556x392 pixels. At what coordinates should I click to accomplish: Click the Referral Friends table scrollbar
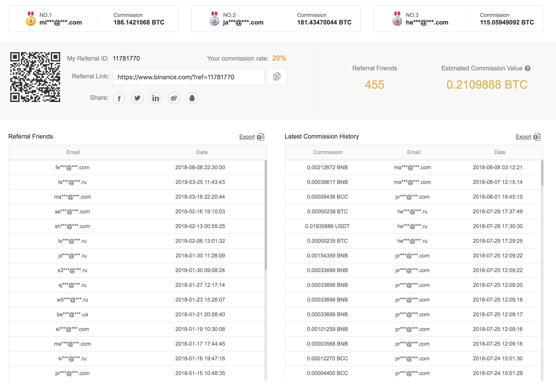(266, 215)
